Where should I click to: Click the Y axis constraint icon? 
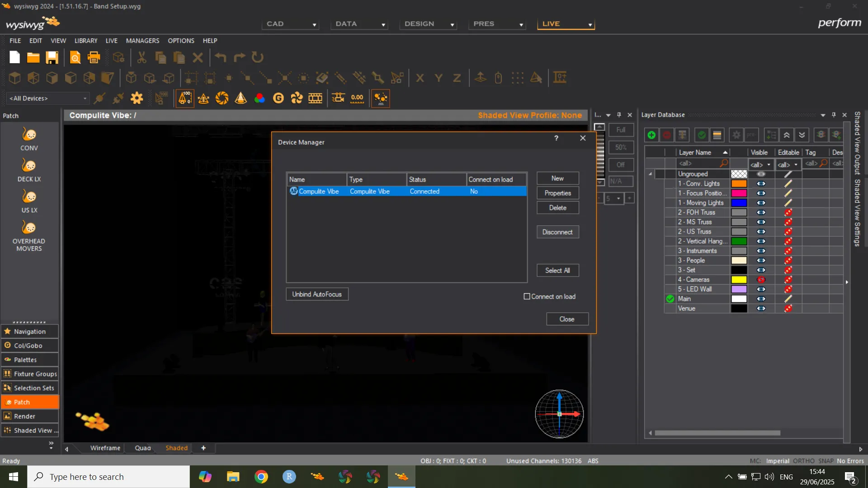click(x=439, y=78)
